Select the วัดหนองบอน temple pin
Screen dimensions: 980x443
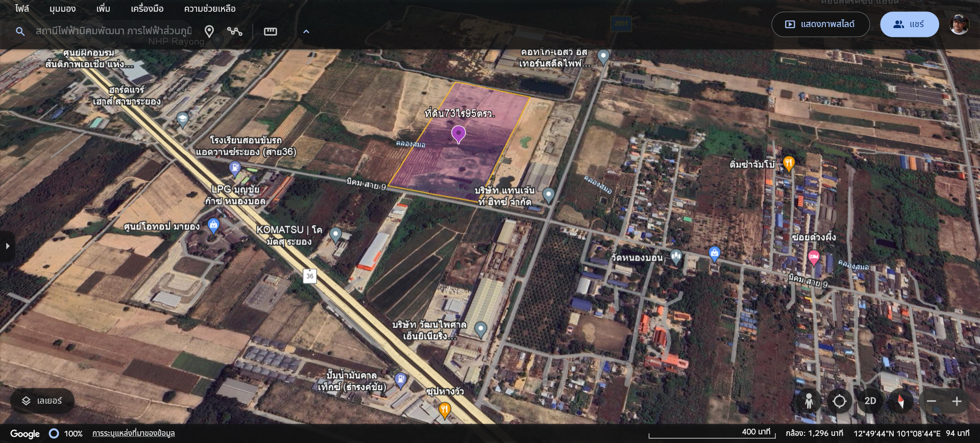pyautogui.click(x=676, y=256)
